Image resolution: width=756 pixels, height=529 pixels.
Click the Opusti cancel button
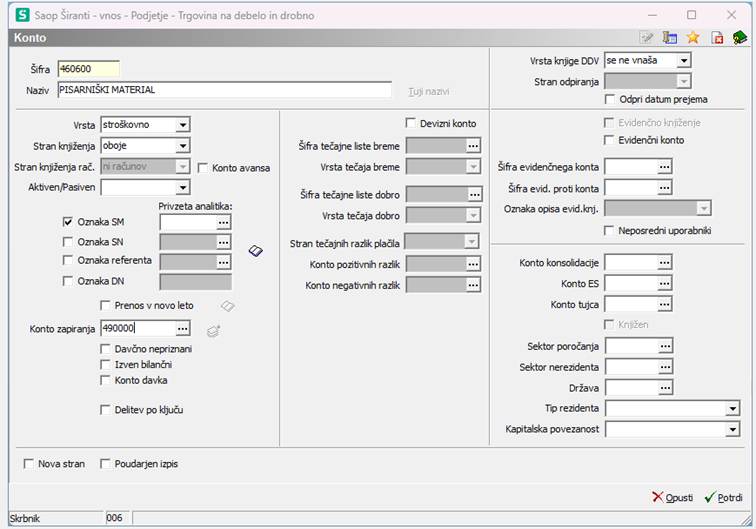click(673, 497)
